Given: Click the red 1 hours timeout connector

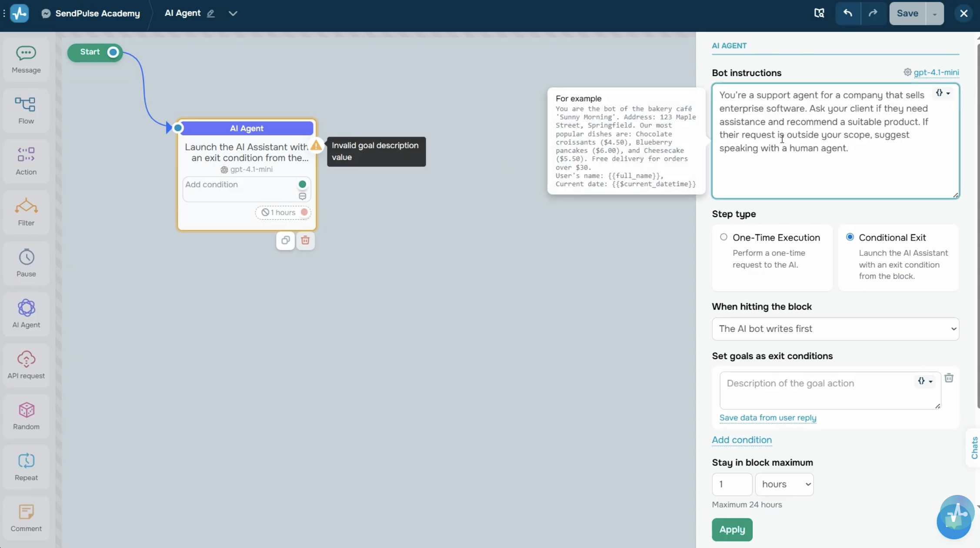Looking at the screenshot, I should [x=304, y=212].
